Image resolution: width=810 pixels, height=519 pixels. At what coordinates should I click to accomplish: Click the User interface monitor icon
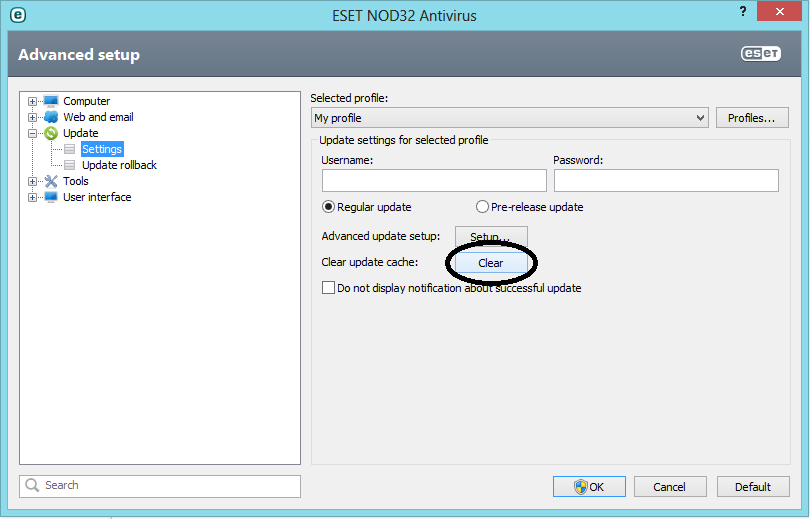tap(51, 197)
